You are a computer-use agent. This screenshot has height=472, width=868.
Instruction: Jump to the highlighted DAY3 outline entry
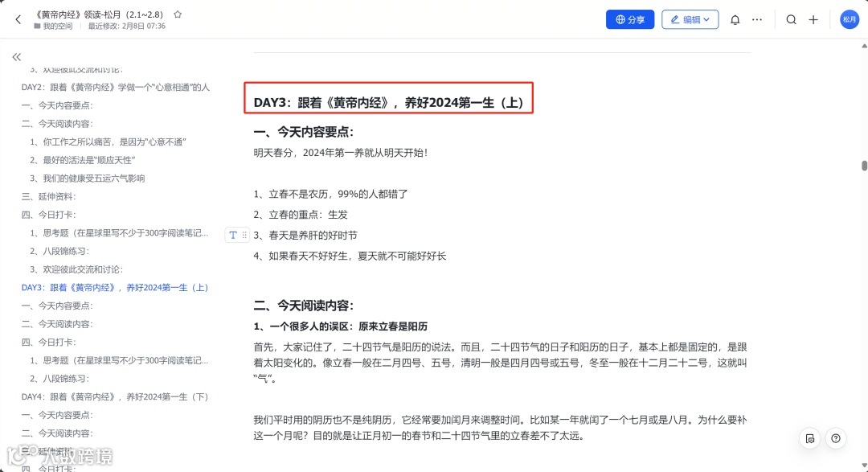(x=115, y=288)
